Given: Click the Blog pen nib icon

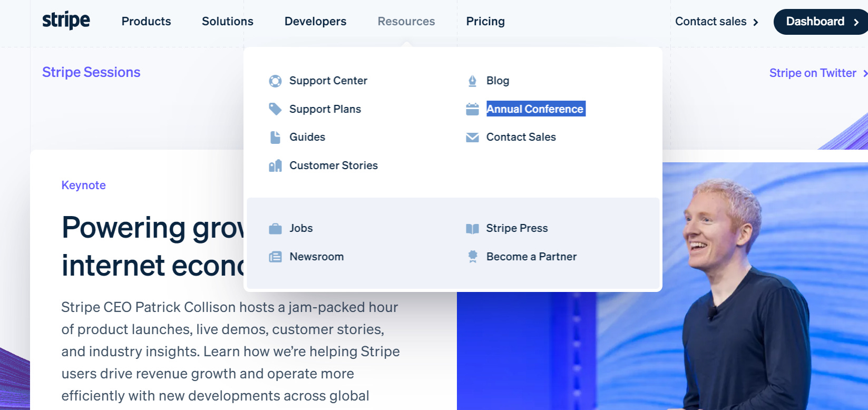Looking at the screenshot, I should pyautogui.click(x=472, y=81).
